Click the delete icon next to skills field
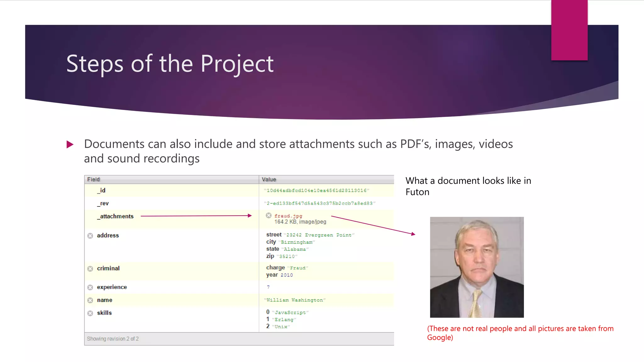The height and width of the screenshot is (362, 644). click(x=90, y=313)
